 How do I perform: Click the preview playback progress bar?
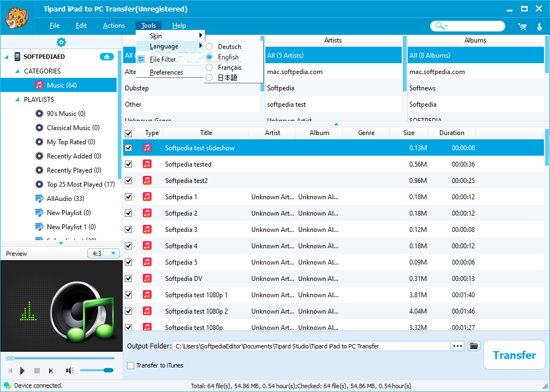[60, 358]
